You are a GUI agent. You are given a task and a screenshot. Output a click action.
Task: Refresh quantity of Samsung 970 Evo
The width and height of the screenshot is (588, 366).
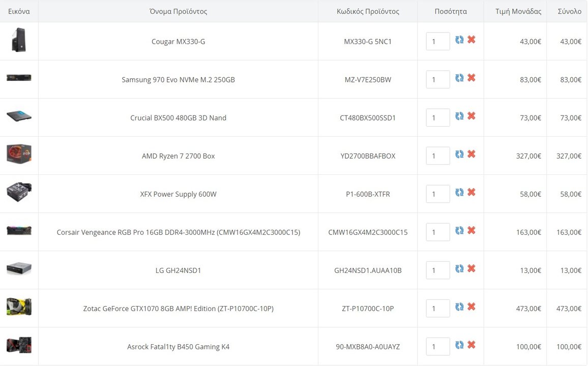point(459,78)
